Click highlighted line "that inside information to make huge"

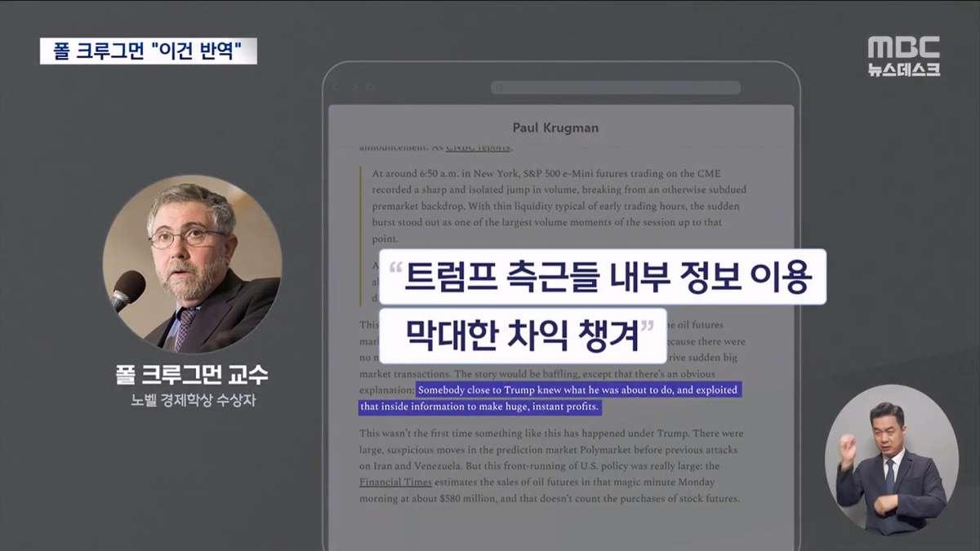pos(480,407)
